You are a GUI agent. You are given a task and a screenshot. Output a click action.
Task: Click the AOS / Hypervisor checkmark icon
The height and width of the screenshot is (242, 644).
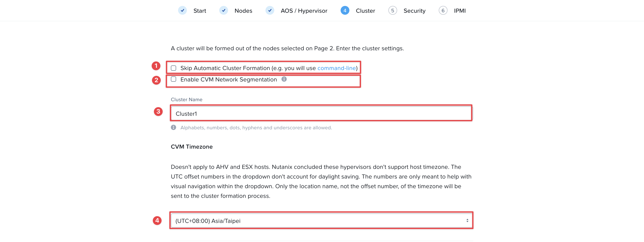[270, 11]
